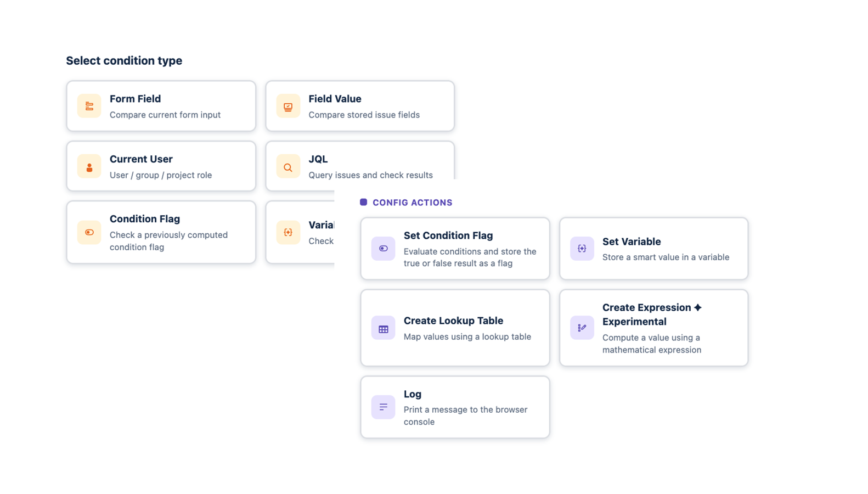Click the Set Condition Flag eye icon

383,249
